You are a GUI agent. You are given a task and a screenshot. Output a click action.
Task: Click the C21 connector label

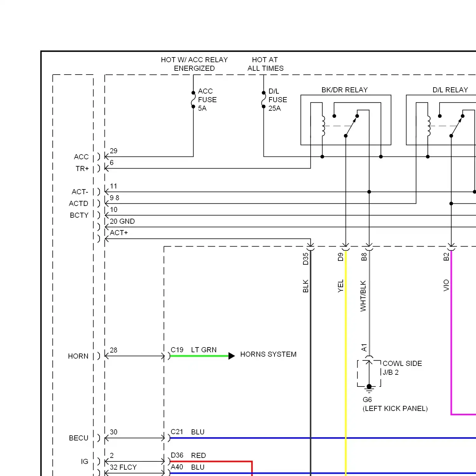pos(177,432)
